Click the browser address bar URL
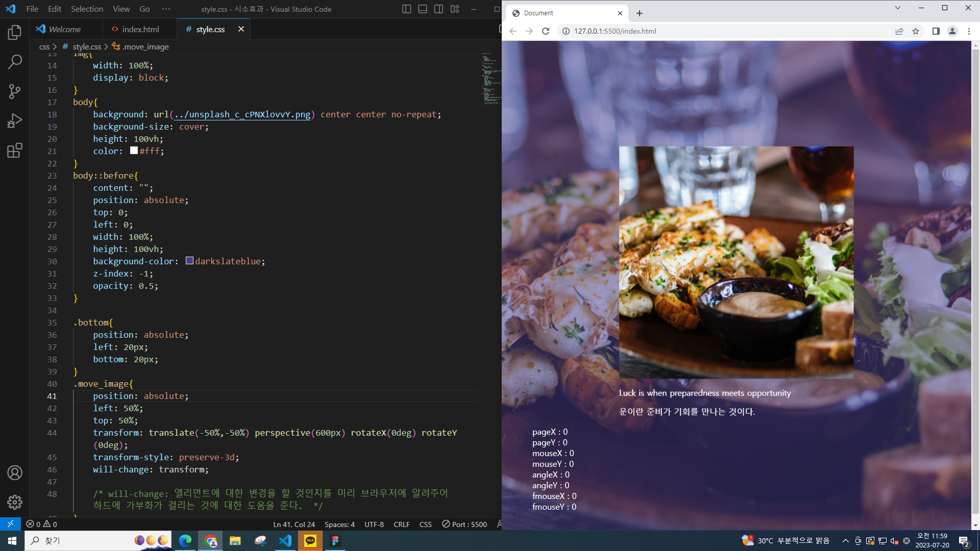The image size is (980, 551). pos(615,31)
